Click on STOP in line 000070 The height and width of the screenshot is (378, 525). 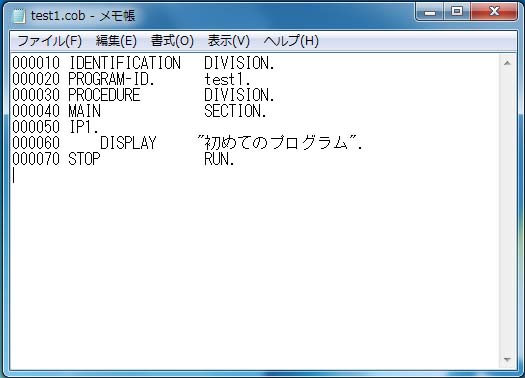pyautogui.click(x=84, y=159)
